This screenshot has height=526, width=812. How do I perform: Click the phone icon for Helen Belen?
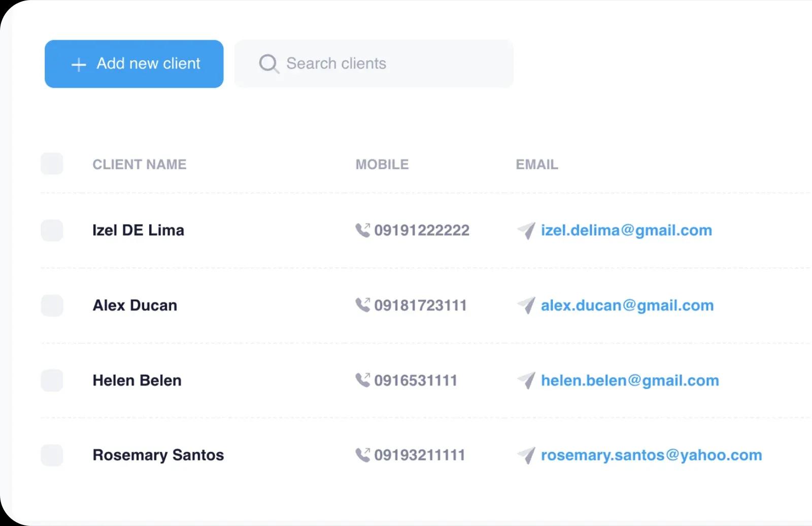[363, 380]
